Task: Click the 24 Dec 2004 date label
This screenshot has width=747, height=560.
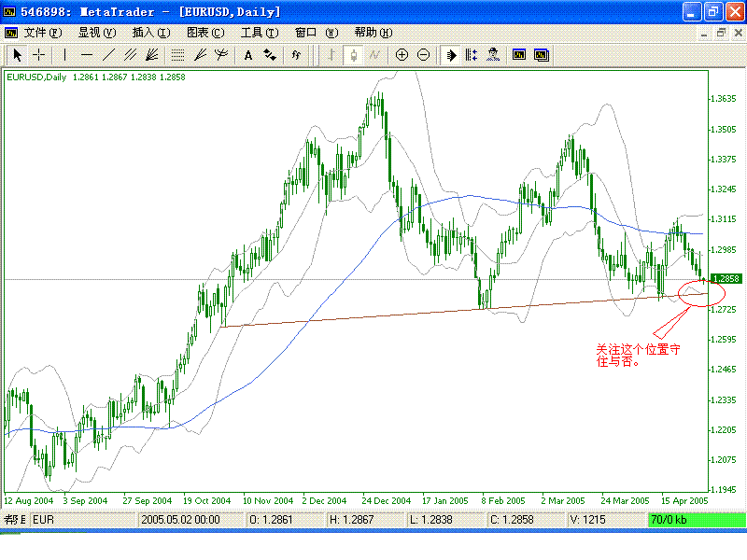Action: (386, 501)
